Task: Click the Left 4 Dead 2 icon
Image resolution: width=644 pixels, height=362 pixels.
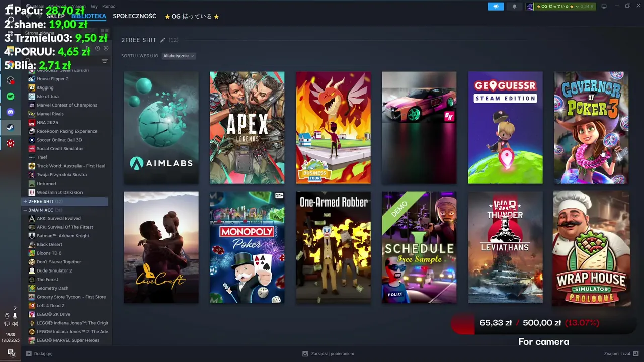Action: tap(32, 306)
